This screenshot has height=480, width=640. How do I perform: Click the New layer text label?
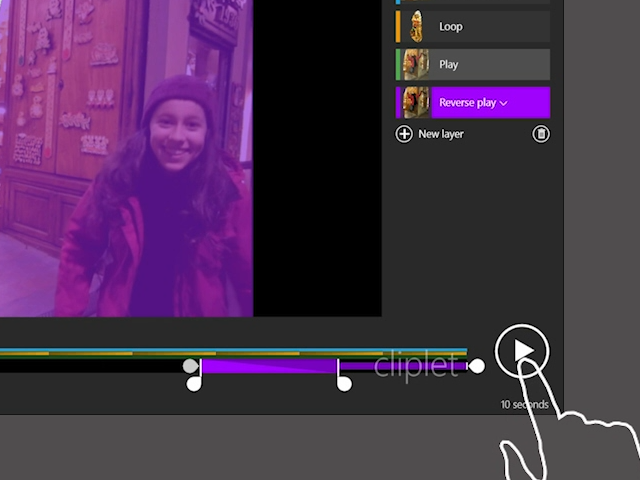[441, 134]
